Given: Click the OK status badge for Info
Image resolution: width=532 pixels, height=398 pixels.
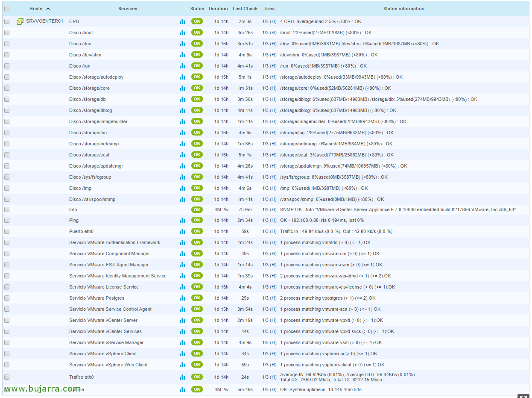Looking at the screenshot, I should tap(197, 209).
